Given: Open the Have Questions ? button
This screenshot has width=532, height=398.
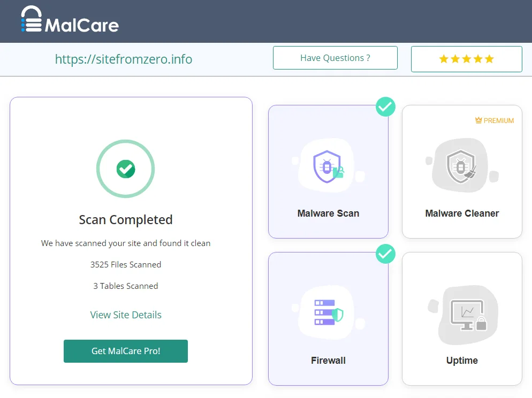Looking at the screenshot, I should [335, 58].
